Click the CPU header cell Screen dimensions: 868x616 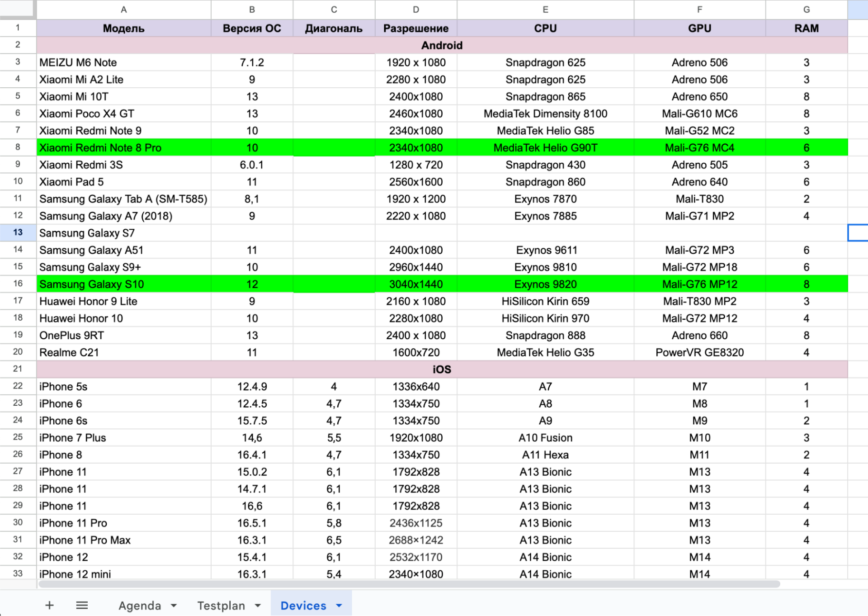coord(545,28)
